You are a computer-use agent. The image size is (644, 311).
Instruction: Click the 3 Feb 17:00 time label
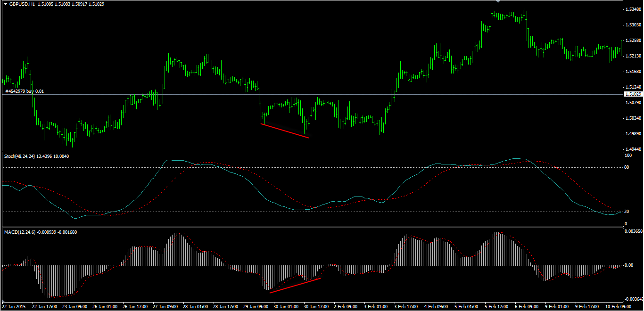click(406, 306)
